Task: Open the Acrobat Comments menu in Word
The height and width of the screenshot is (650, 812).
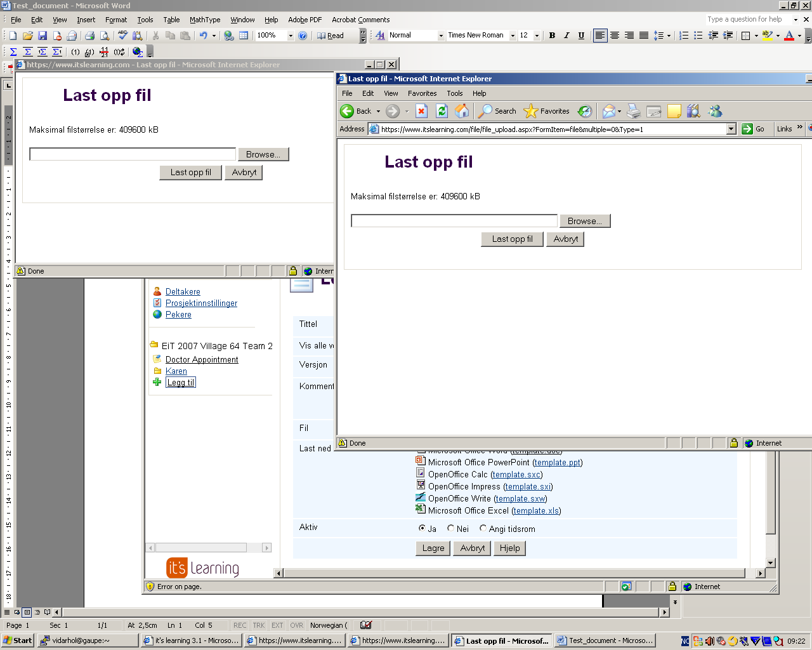Action: pos(360,20)
